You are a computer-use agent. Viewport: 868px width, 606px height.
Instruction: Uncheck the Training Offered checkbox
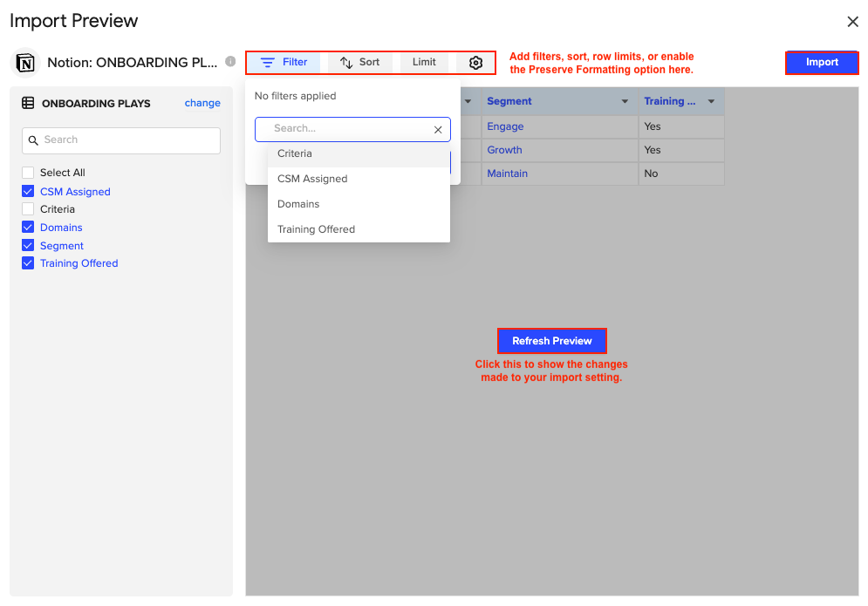(x=28, y=263)
